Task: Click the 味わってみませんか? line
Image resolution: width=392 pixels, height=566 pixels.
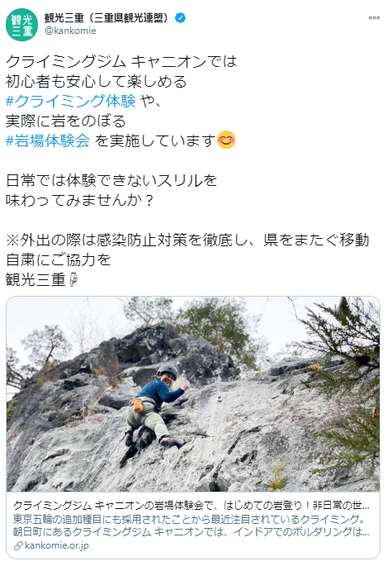Action: pos(80,200)
